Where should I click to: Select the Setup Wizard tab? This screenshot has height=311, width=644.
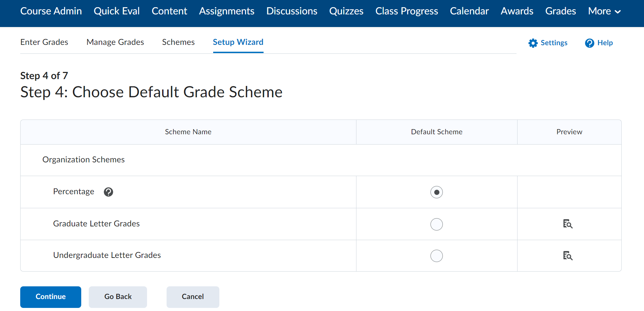[x=238, y=42]
